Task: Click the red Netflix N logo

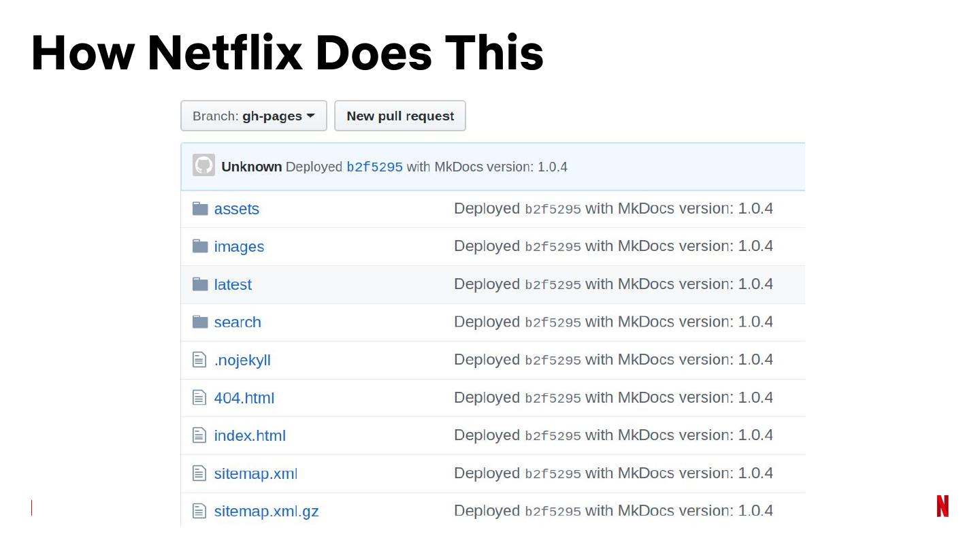Action: [x=943, y=506]
